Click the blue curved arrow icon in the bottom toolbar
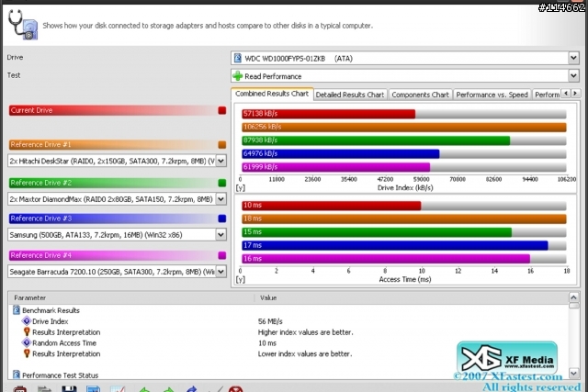588x392 pixels. click(192, 389)
